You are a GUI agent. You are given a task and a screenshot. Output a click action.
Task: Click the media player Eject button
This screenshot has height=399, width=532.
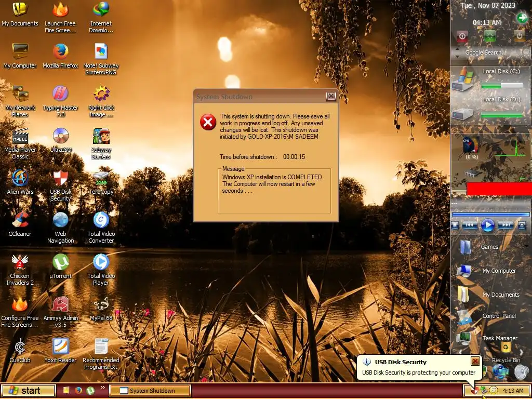(x=522, y=225)
